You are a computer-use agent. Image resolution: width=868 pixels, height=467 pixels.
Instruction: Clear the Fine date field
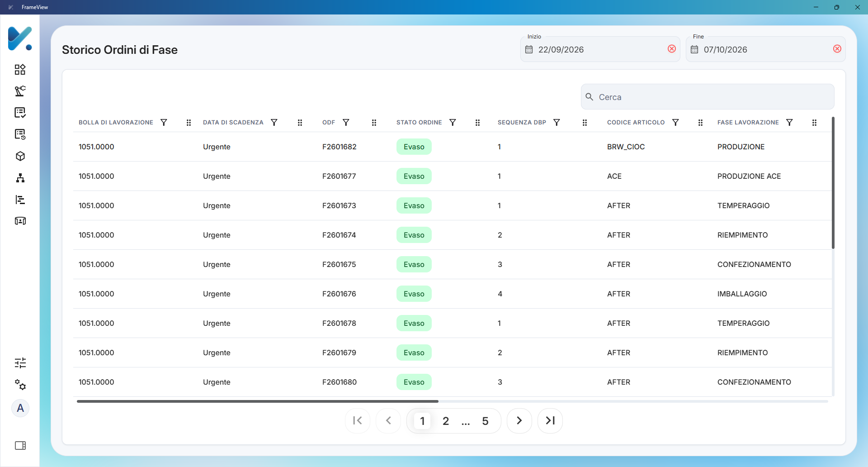(837, 49)
